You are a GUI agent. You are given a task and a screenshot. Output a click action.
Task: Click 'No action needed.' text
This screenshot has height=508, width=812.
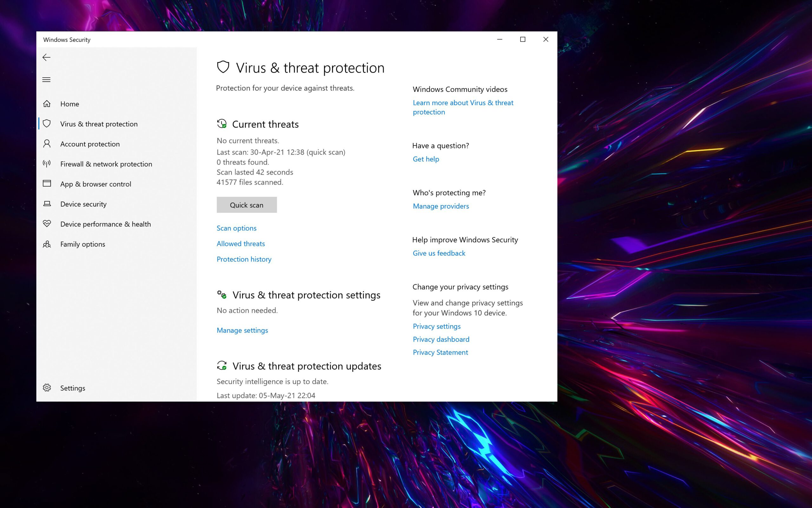pos(247,310)
